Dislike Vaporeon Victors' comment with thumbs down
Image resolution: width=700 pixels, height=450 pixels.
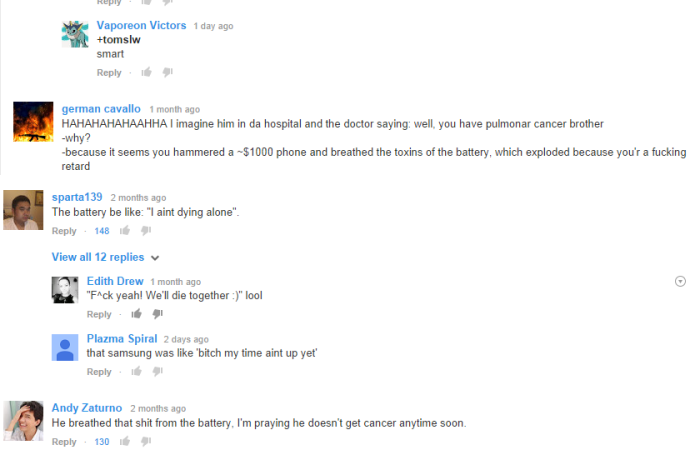tap(167, 72)
